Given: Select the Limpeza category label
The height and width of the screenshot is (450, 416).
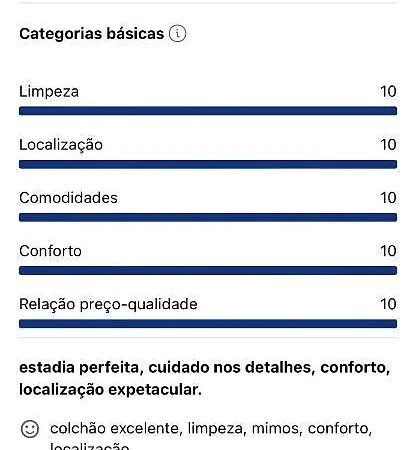Looking at the screenshot, I should [49, 92].
